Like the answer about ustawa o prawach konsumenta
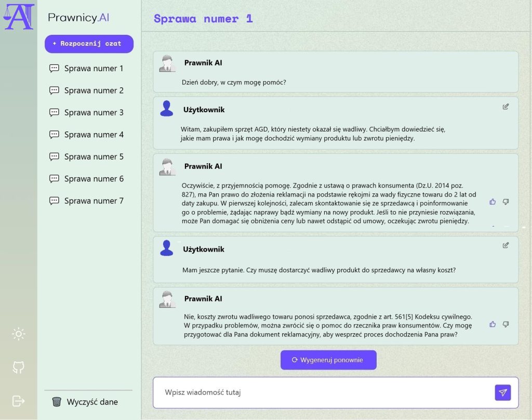This screenshot has height=420, width=532. click(x=493, y=202)
